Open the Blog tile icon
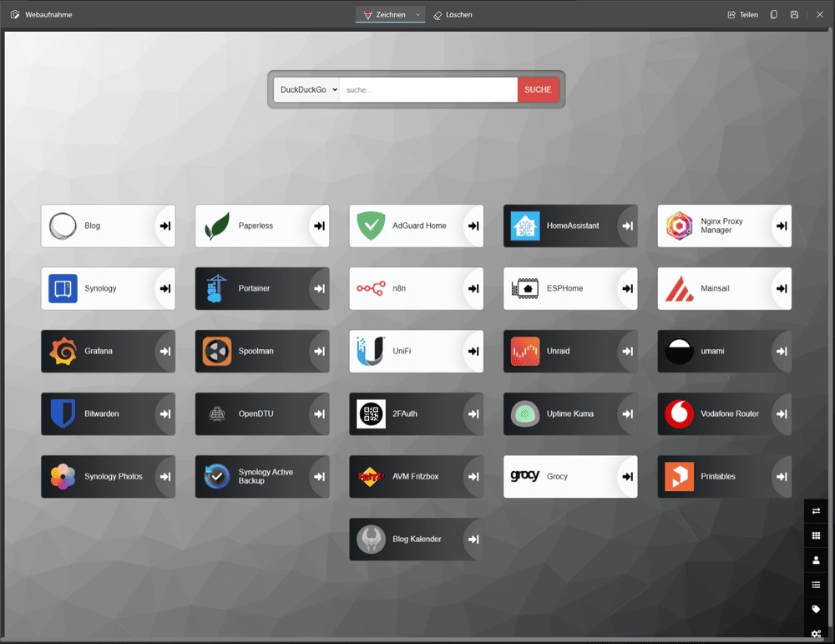Viewport: 835px width, 644px height. (63, 226)
